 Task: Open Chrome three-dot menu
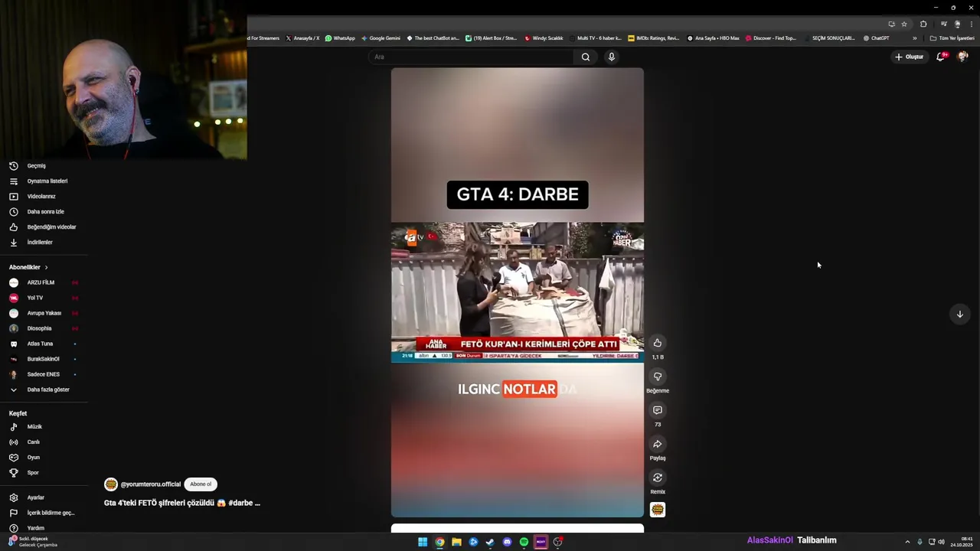[971, 24]
